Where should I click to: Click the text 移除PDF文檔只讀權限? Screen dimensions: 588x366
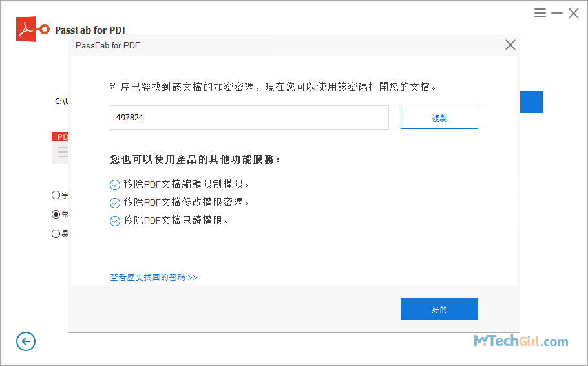(x=176, y=221)
